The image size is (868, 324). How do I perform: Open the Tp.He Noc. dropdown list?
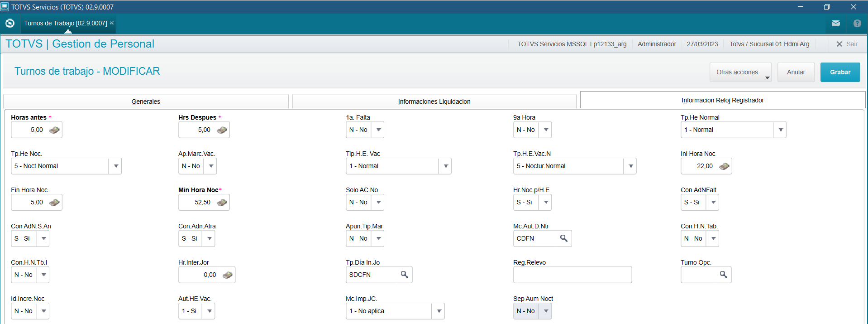click(x=116, y=166)
